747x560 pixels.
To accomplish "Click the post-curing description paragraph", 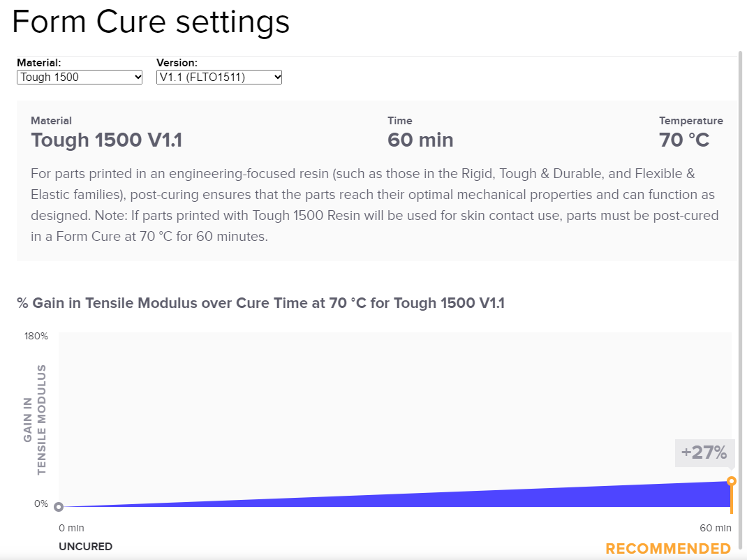I will coord(374,205).
